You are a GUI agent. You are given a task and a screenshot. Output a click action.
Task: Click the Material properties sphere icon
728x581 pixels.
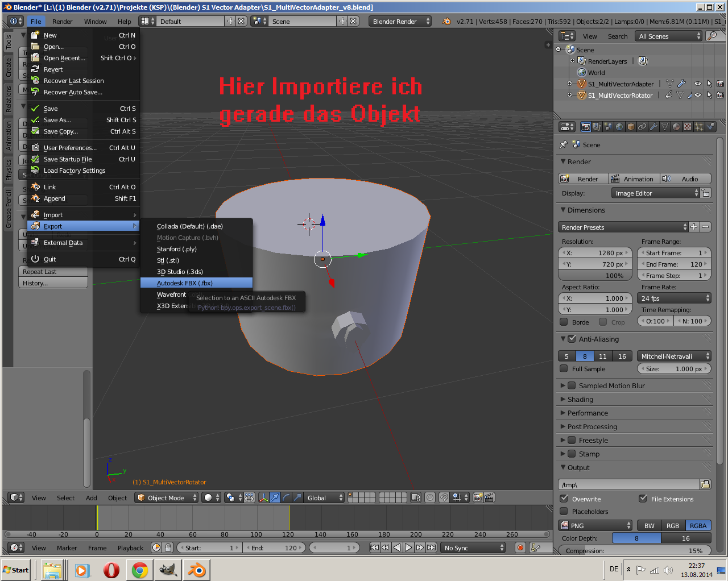point(676,127)
